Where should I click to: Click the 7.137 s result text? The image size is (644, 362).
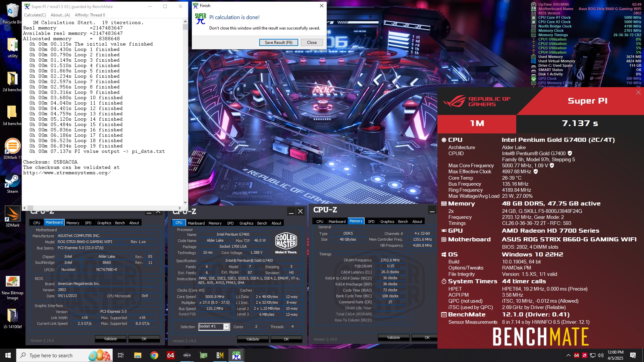tap(580, 123)
